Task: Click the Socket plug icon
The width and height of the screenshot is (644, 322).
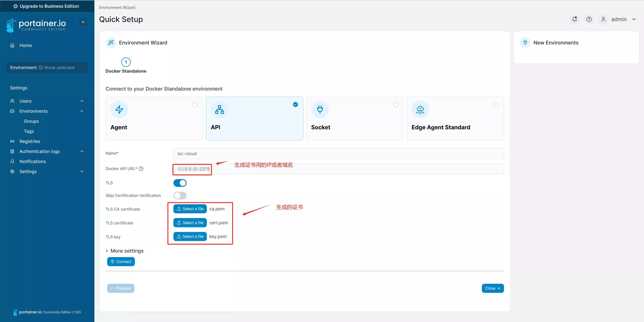Action: 320,110
